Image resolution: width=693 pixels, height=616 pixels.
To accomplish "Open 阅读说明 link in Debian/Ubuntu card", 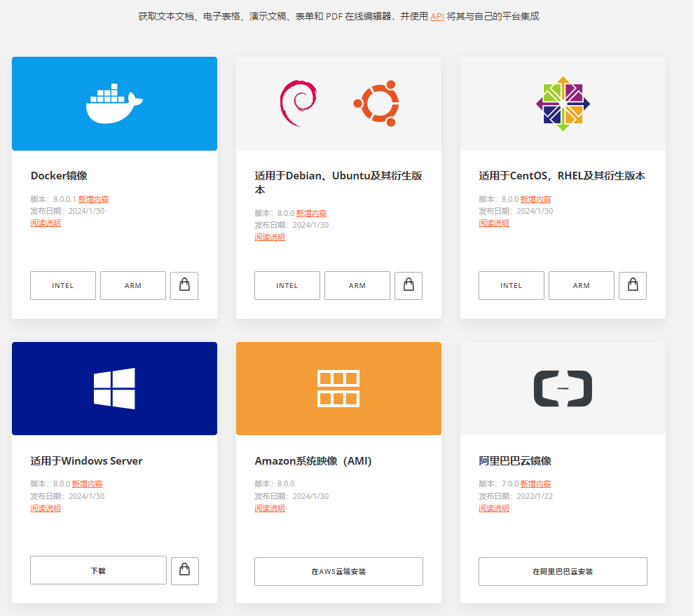I will pos(270,238).
